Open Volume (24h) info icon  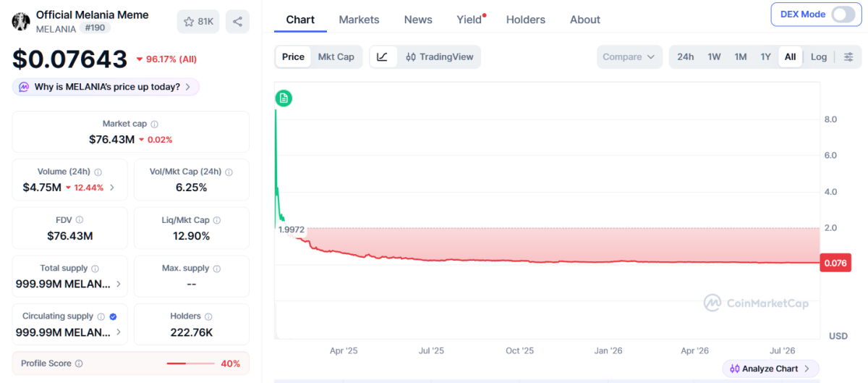coord(98,172)
